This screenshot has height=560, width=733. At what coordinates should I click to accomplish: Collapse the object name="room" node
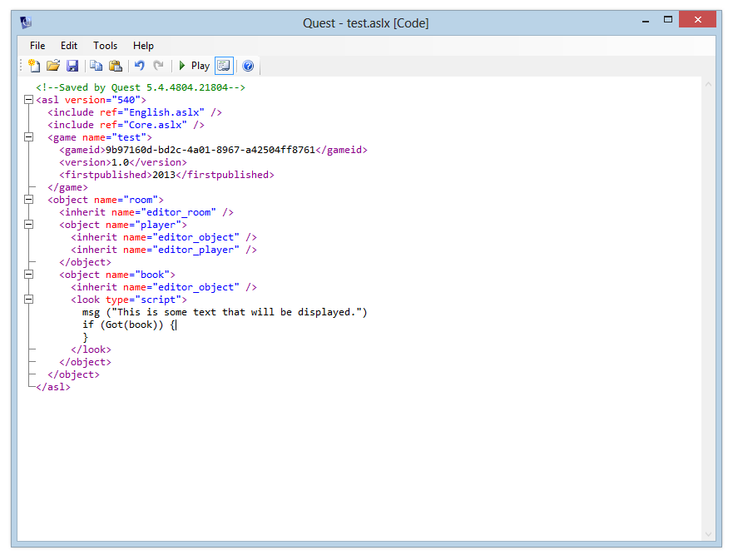pyautogui.click(x=29, y=200)
